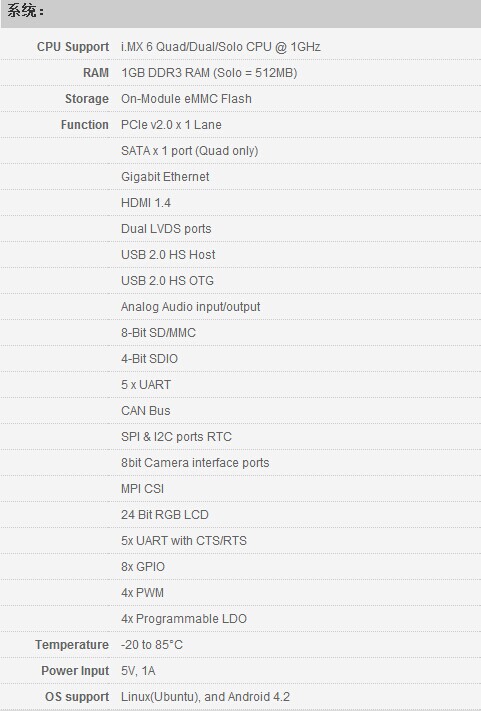Select On-Module eMMC Flash text
Viewport: 481px width, 711px height.
(186, 98)
